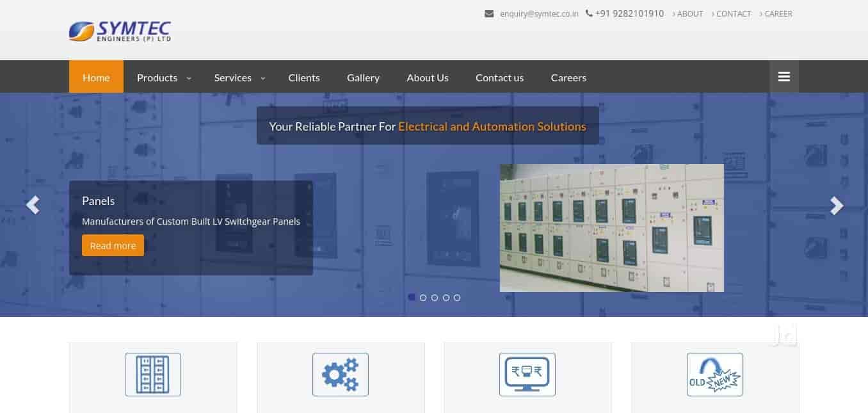Select the gears icon tile
The height and width of the screenshot is (413, 868).
click(x=340, y=375)
